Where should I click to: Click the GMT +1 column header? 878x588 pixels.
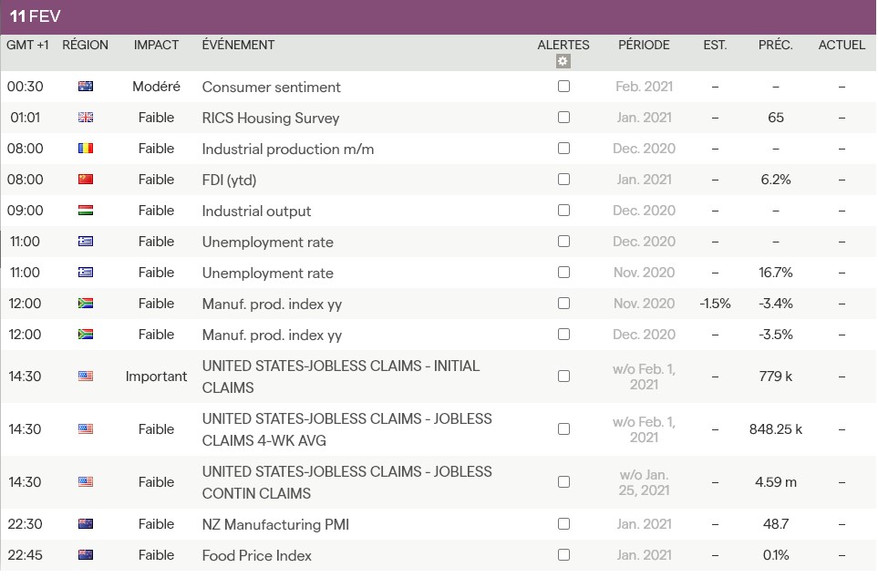[x=27, y=45]
